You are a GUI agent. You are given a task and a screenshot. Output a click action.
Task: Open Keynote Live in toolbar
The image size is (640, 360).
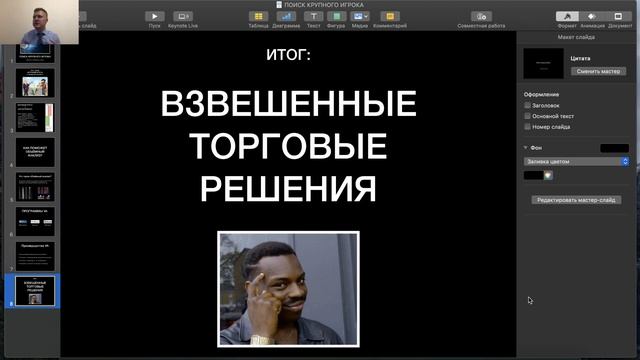(x=183, y=16)
